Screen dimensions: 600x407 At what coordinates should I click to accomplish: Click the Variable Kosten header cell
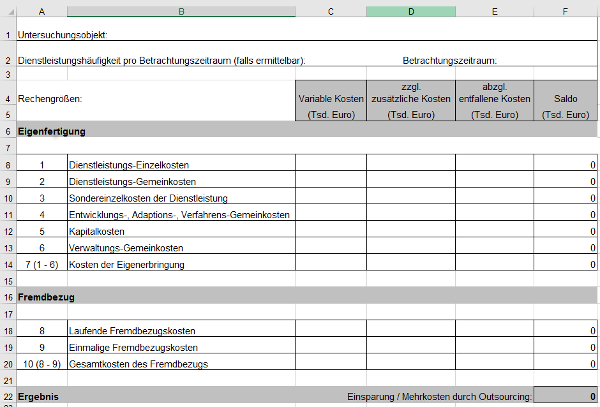click(331, 98)
